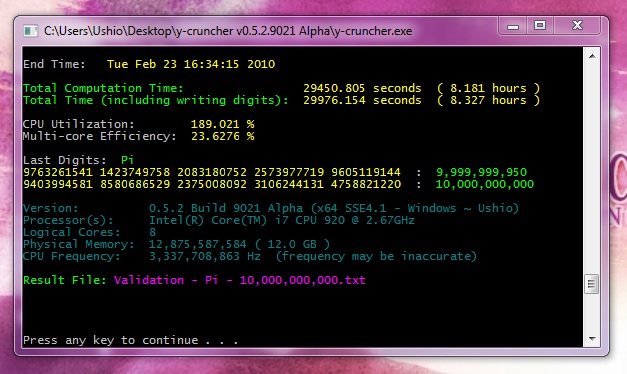Click the End Time date value
Viewport: 627px width, 374px height.
tap(191, 64)
